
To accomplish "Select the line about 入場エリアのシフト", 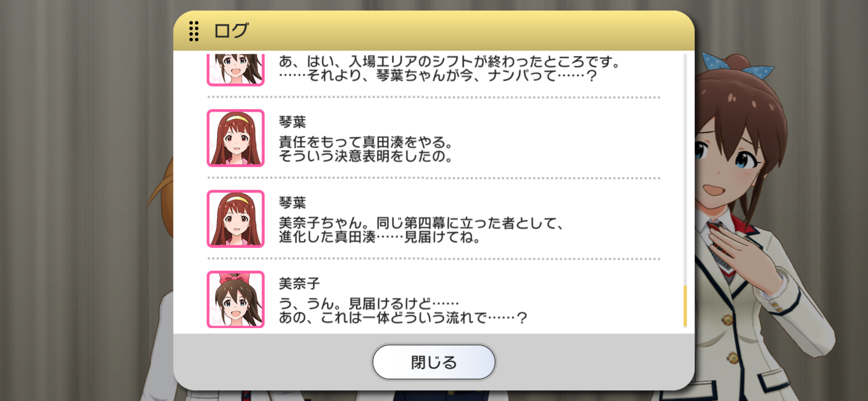I will point(449,62).
